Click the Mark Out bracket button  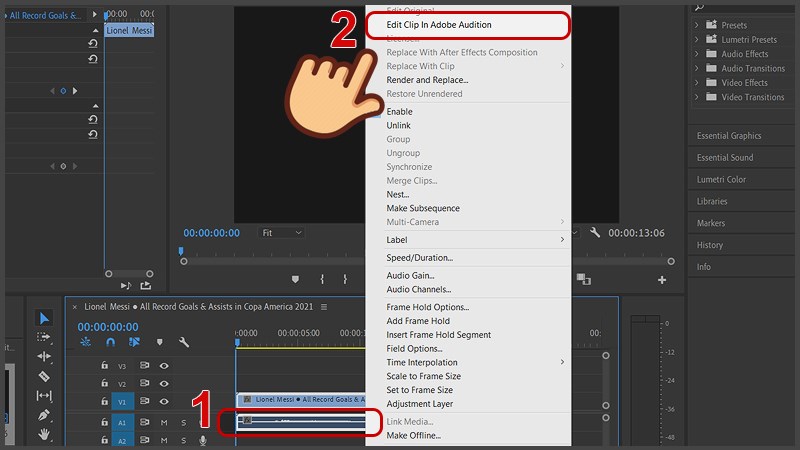(x=345, y=279)
